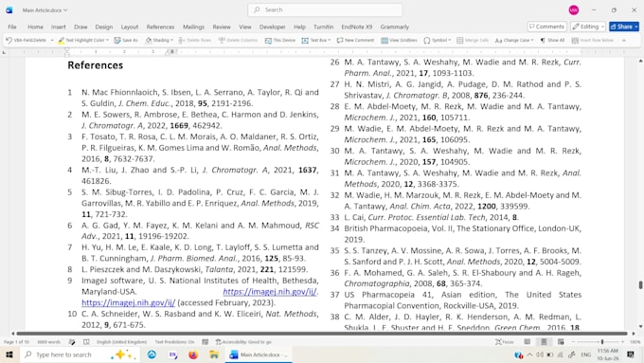Viewport: 644px width, 363px height.
Task: Click the Shading paint bucket icon
Action: [x=149, y=41]
